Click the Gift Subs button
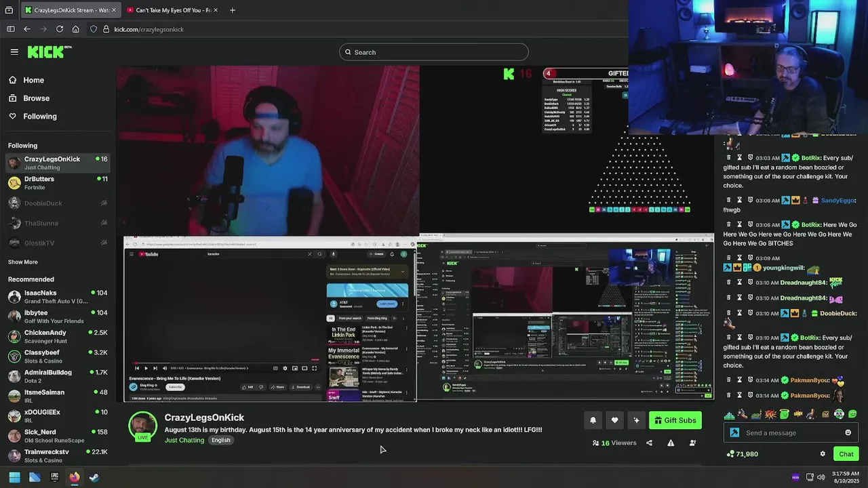This screenshot has width=868, height=488. click(675, 420)
